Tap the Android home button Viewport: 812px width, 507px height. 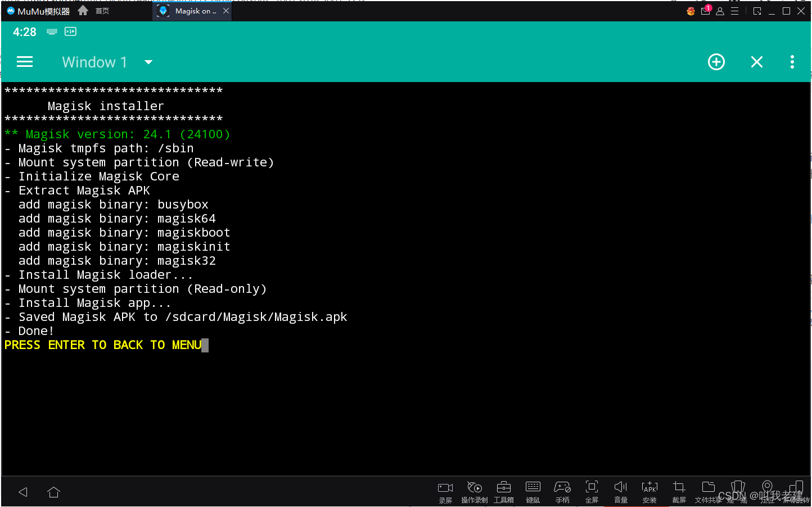[x=53, y=492]
